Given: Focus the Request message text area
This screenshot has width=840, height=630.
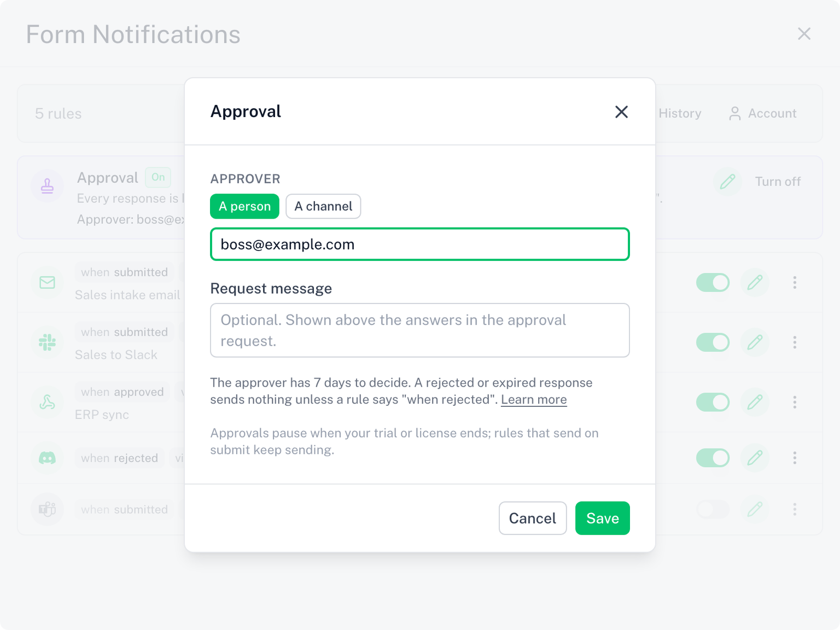Looking at the screenshot, I should [x=420, y=330].
